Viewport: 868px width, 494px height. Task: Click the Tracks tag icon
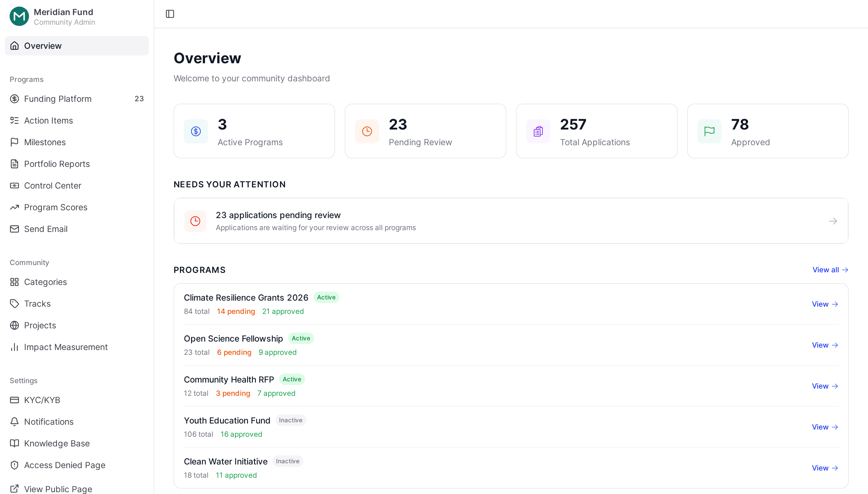point(14,304)
